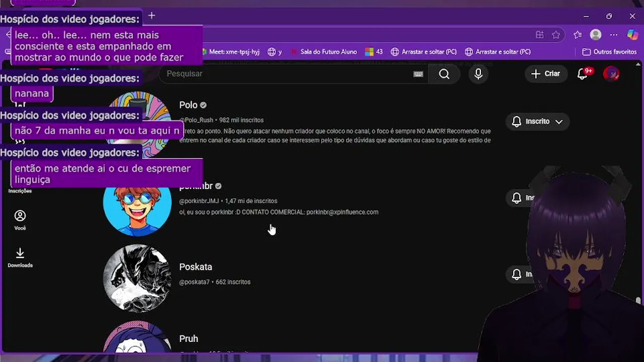This screenshot has height=362, width=644.
Task: Add page to favorites with star icon
Action: tap(556, 35)
